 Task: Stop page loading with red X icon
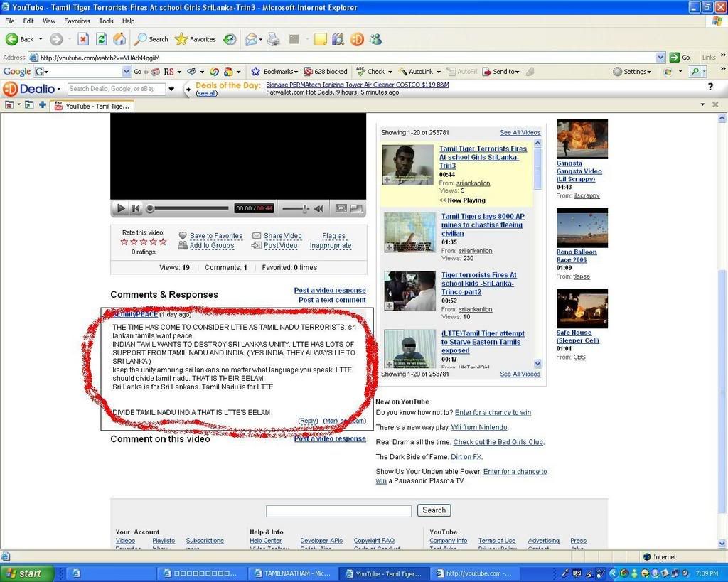click(x=83, y=39)
